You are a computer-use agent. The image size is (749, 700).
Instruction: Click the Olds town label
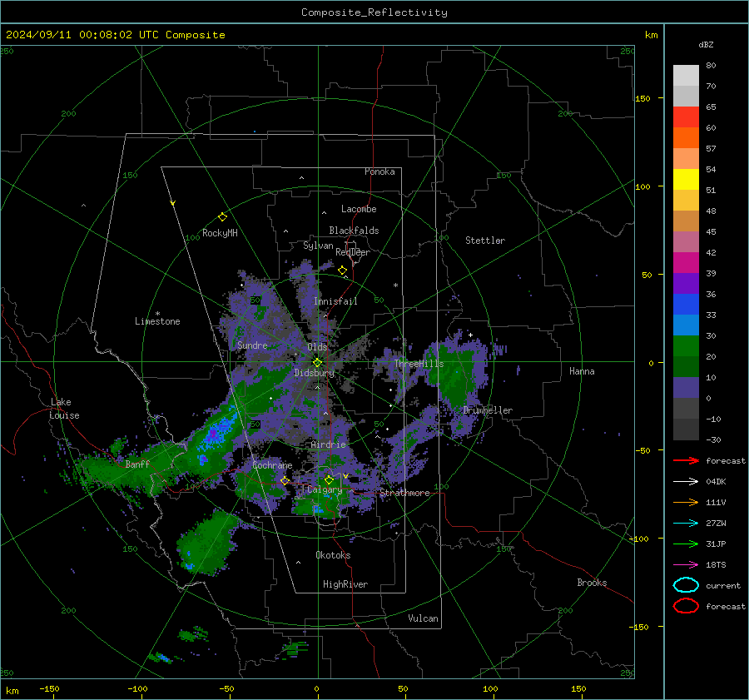(317, 347)
